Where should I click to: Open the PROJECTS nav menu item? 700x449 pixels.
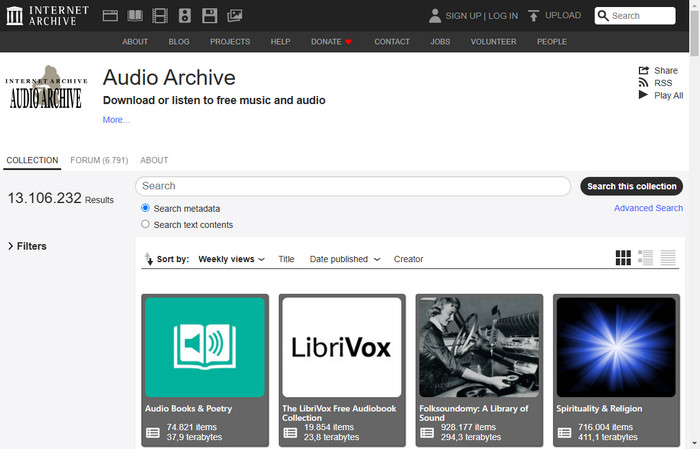230,42
